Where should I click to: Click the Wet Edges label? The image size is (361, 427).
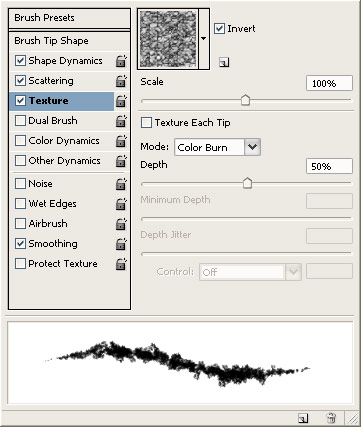(x=52, y=204)
